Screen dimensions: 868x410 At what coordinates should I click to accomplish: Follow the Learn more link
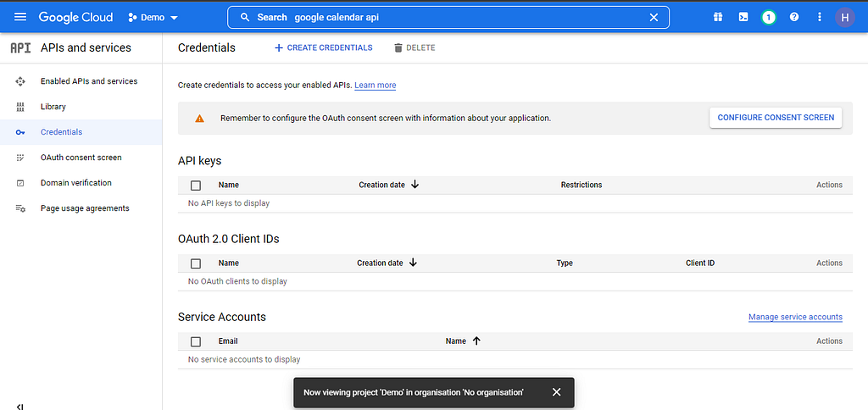(376, 86)
